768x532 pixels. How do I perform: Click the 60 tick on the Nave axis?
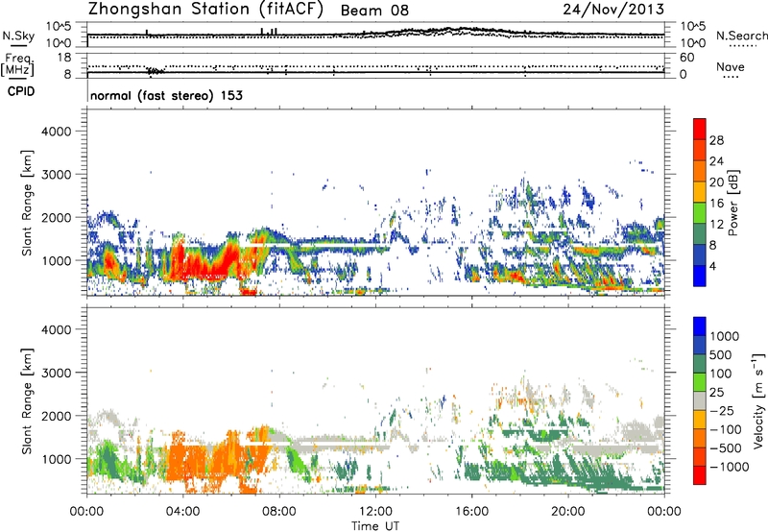[x=686, y=58]
